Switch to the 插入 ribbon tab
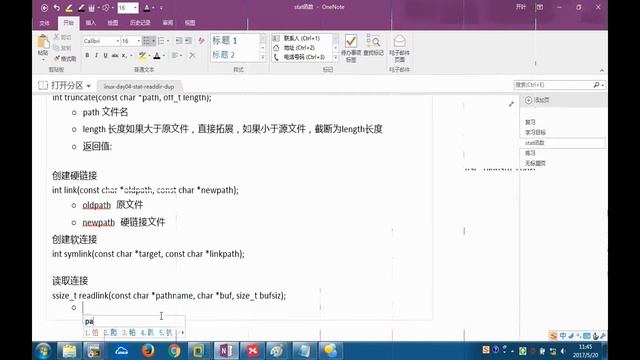This screenshot has height=360, width=640. pyautogui.click(x=91, y=23)
